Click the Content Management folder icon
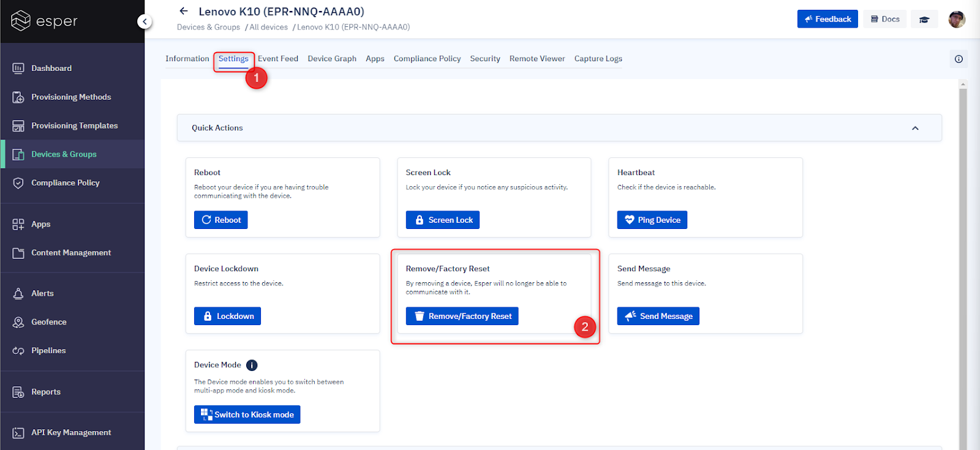Screen dimensions: 980x450 pyautogui.click(x=18, y=253)
